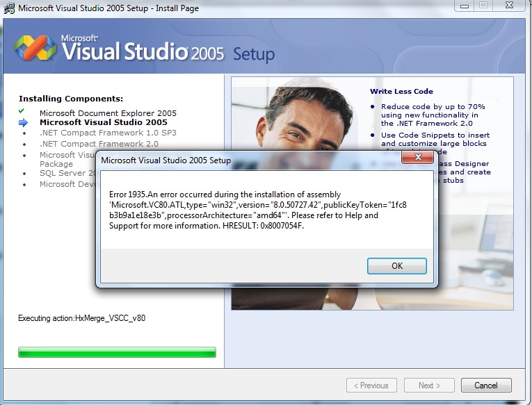
Task: Click the Write Less Code heading
Action: click(401, 91)
